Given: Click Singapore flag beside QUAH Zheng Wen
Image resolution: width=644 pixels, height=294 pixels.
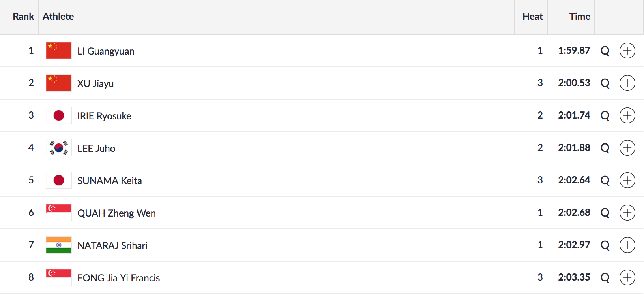Looking at the screenshot, I should click(x=59, y=213).
